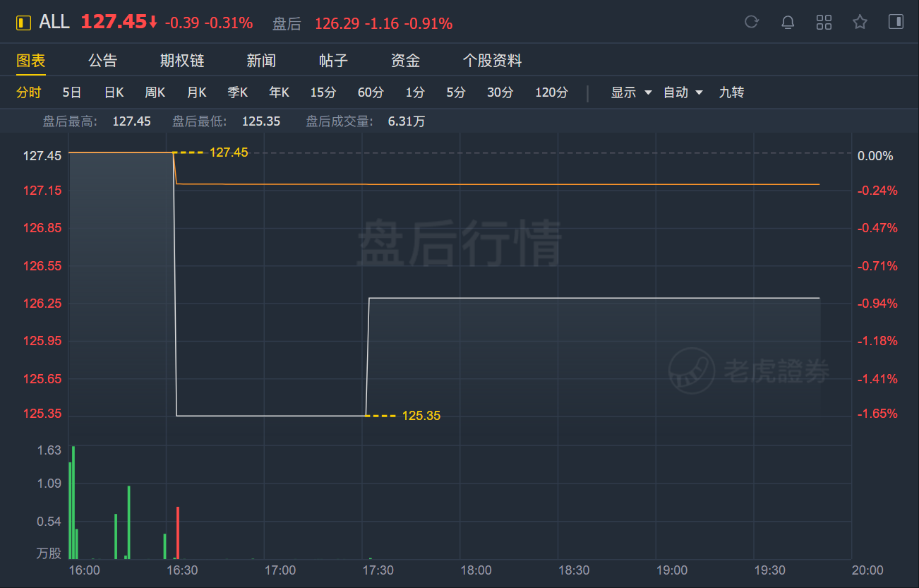Click the 125.35 low price marker
The width and height of the screenshot is (919, 588).
tap(421, 416)
